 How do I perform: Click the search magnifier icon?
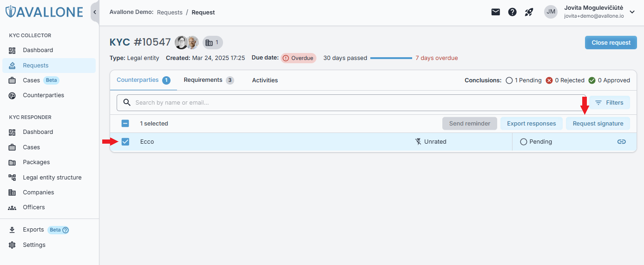[127, 103]
